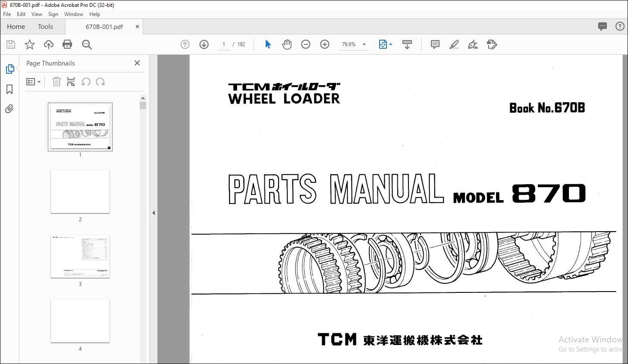
Task: Open the Fill and Sign tool
Action: (473, 44)
